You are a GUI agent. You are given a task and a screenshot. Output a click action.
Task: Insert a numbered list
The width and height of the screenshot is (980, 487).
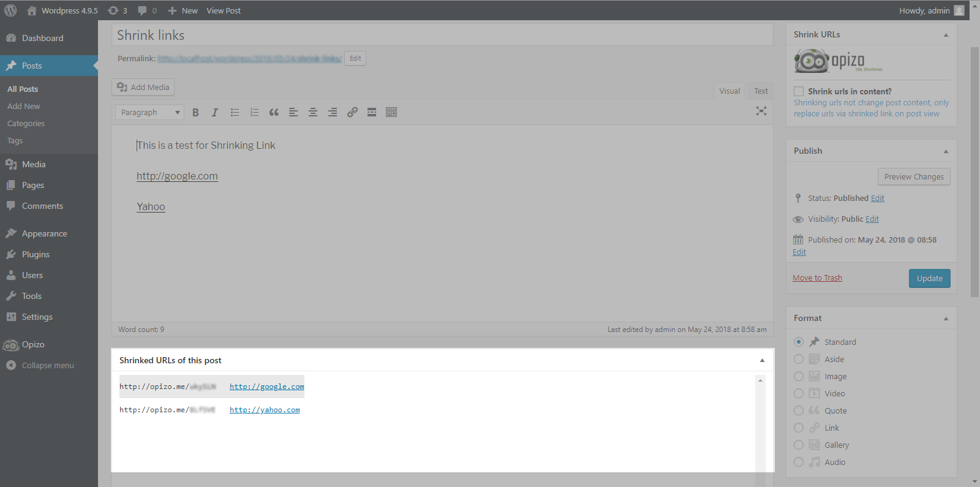click(254, 112)
